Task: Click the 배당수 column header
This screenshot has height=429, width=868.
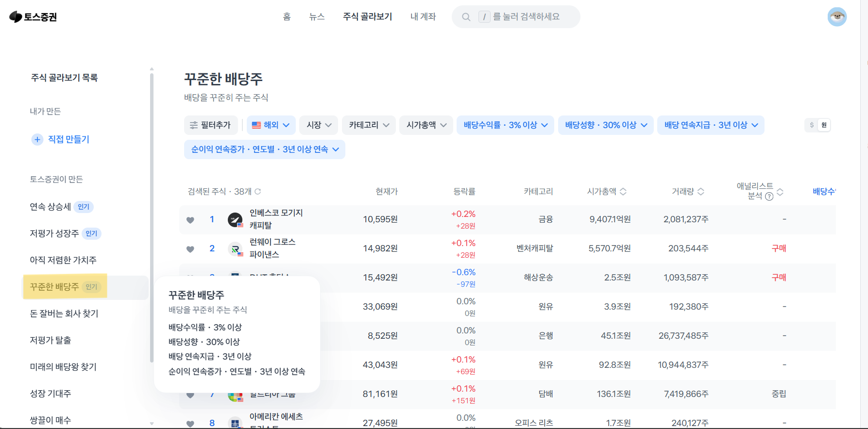Action: click(x=824, y=192)
